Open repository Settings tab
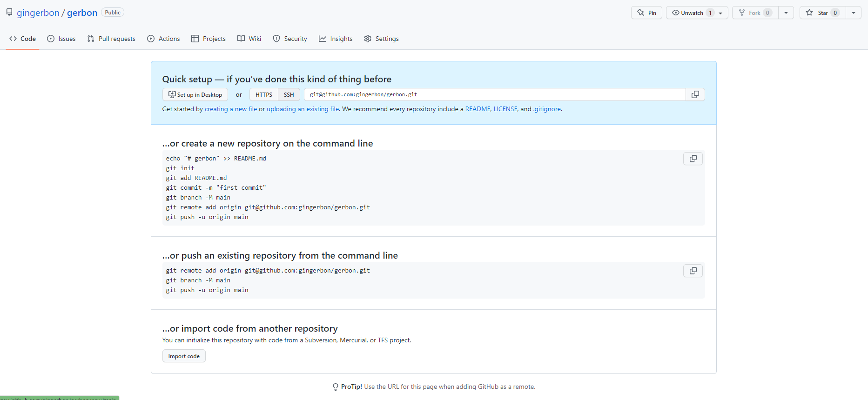The image size is (868, 400). pyautogui.click(x=382, y=39)
